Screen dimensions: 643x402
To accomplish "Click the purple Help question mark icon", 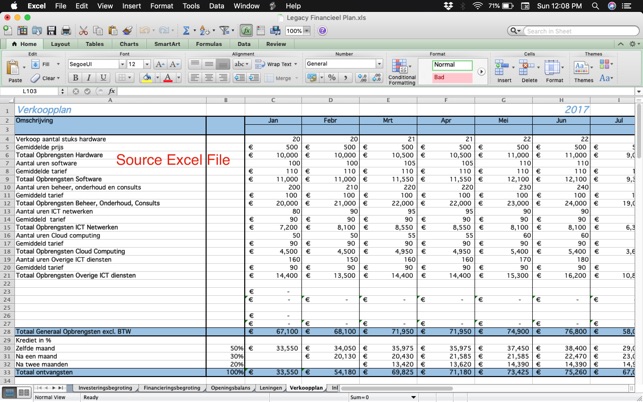I will point(322,31).
